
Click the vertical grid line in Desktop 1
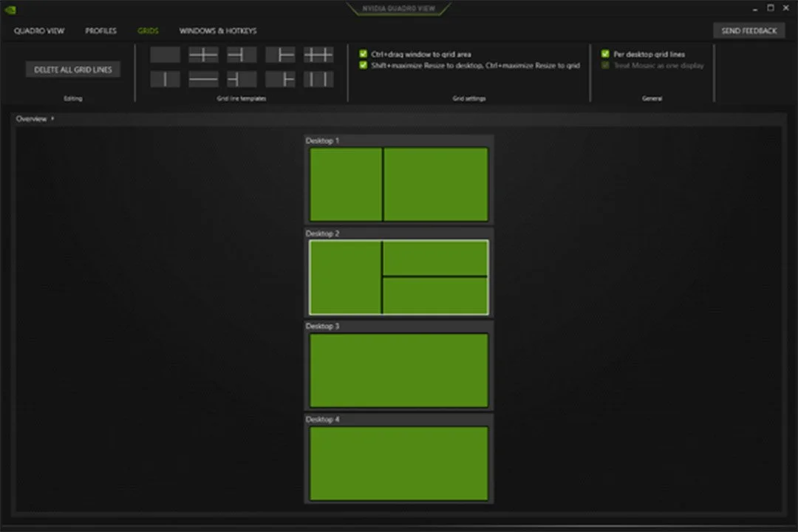click(383, 184)
